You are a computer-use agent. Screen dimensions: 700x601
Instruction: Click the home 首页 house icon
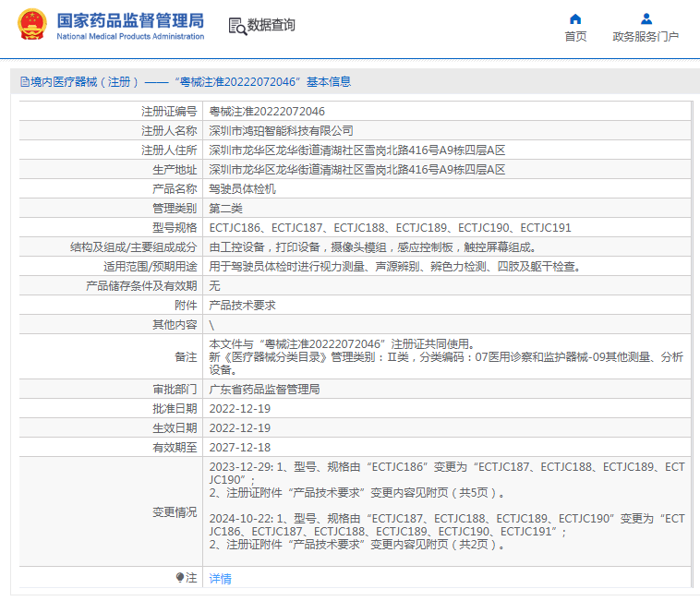(x=575, y=19)
